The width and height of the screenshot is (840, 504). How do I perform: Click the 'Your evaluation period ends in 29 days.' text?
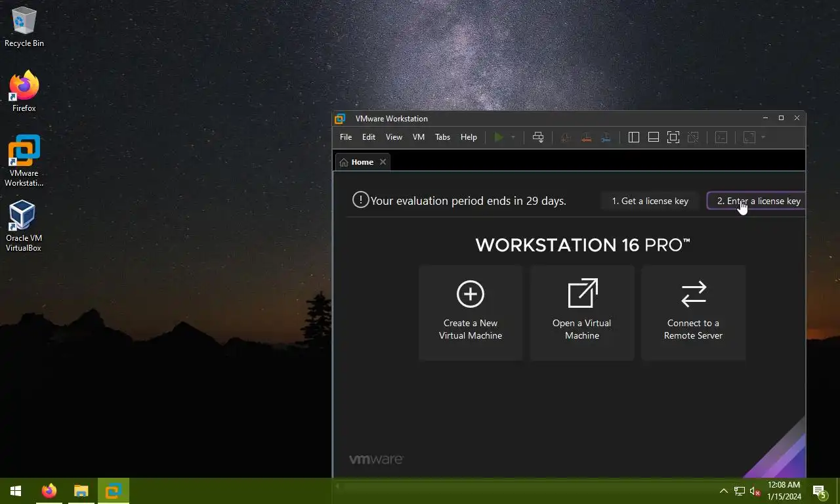pyautogui.click(x=468, y=201)
